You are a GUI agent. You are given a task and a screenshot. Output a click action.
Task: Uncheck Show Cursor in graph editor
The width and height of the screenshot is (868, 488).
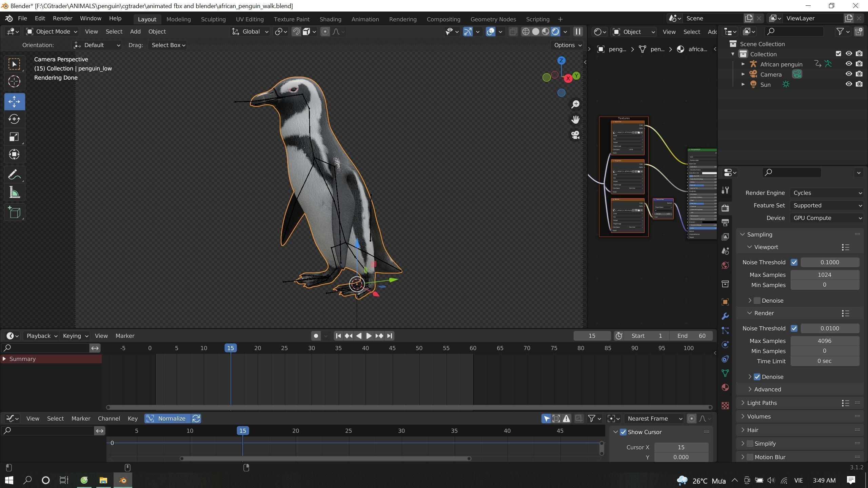pyautogui.click(x=623, y=432)
